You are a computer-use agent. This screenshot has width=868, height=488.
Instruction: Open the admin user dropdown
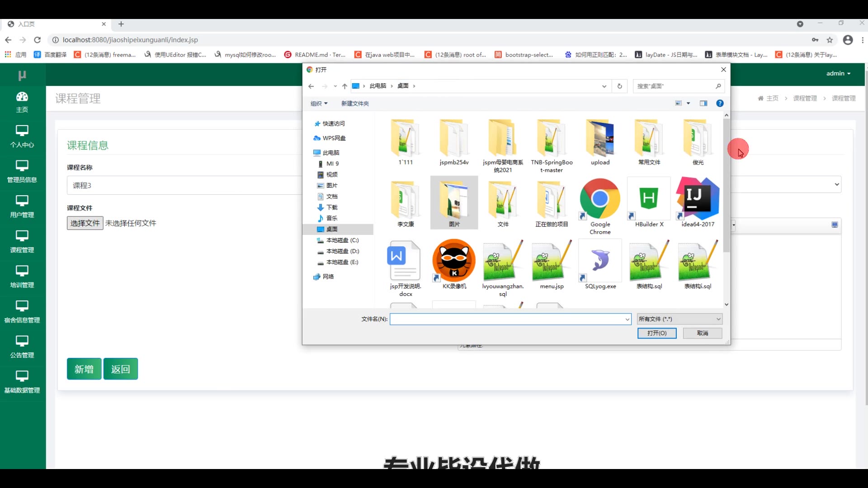[839, 73]
